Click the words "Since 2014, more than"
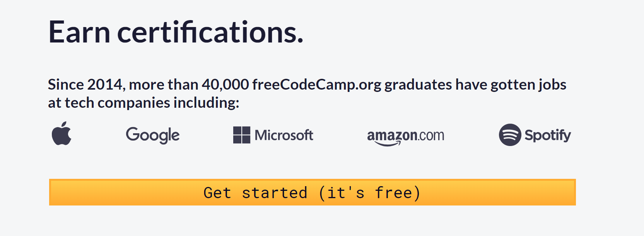 (123, 85)
